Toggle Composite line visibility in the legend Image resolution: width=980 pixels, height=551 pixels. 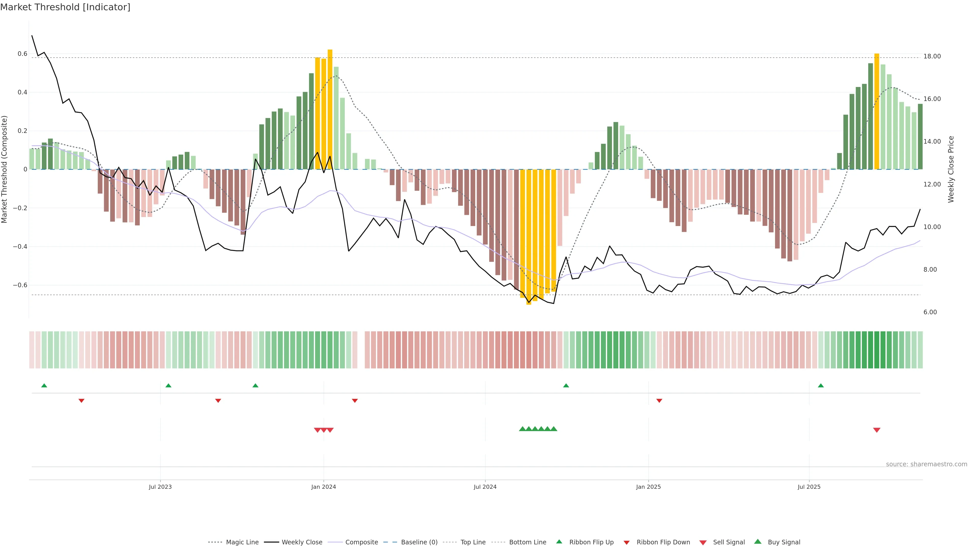pyautogui.click(x=361, y=542)
